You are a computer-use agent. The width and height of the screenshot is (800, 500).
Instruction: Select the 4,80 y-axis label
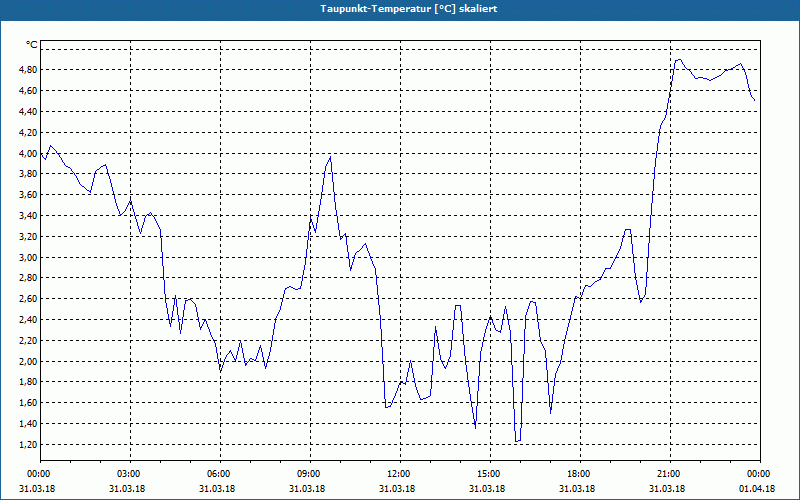(27, 69)
